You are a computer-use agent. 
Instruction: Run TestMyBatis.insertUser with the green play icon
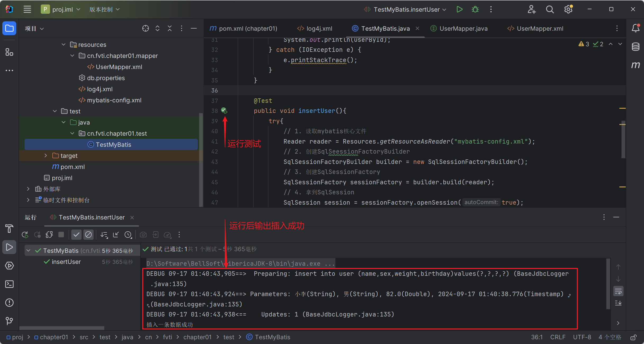(x=460, y=9)
